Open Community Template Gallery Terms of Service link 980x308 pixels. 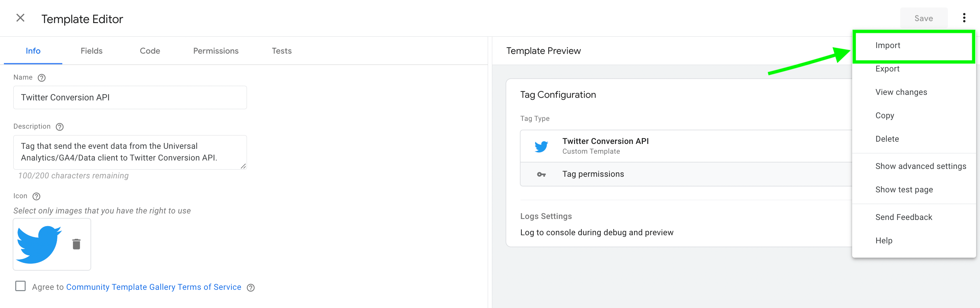coord(154,287)
